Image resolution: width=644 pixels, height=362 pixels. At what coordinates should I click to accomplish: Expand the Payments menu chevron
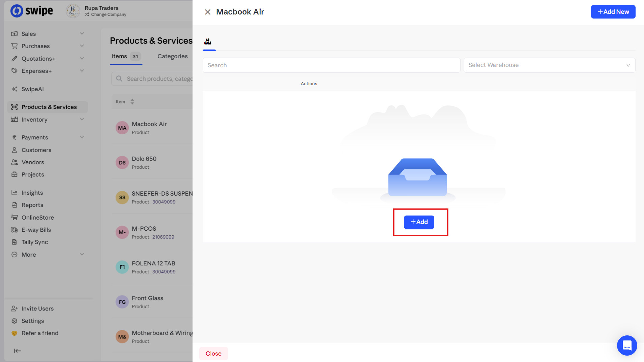tap(82, 137)
